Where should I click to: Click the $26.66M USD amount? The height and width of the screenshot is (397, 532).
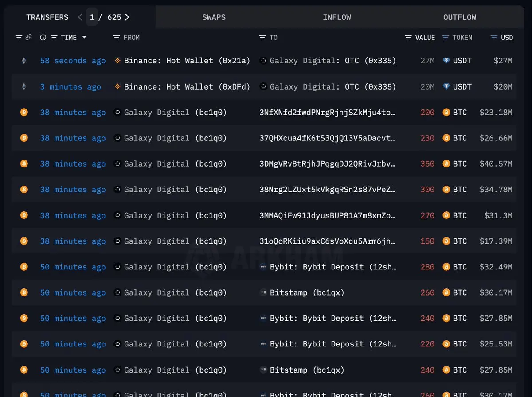pyautogui.click(x=496, y=138)
